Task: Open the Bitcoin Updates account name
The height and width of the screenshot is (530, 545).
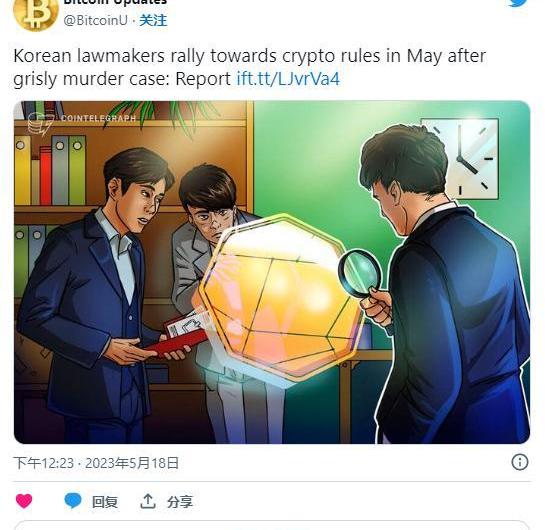Action: pyautogui.click(x=115, y=2)
